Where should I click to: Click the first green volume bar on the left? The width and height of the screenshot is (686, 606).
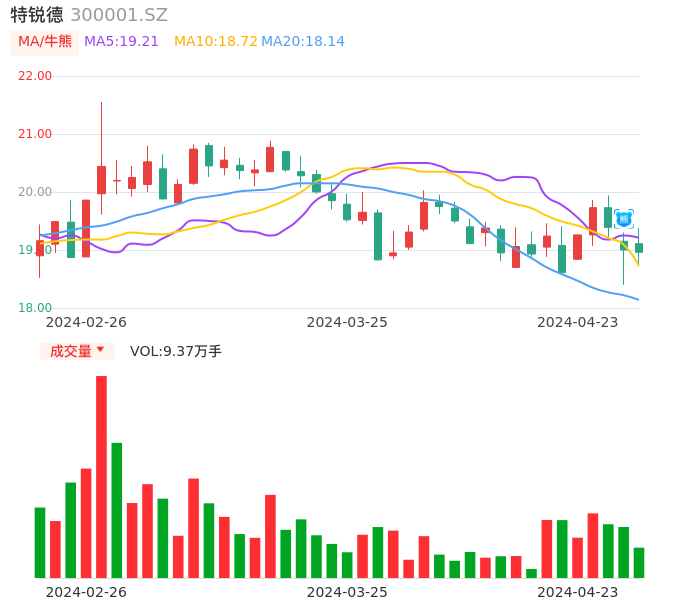(x=40, y=542)
